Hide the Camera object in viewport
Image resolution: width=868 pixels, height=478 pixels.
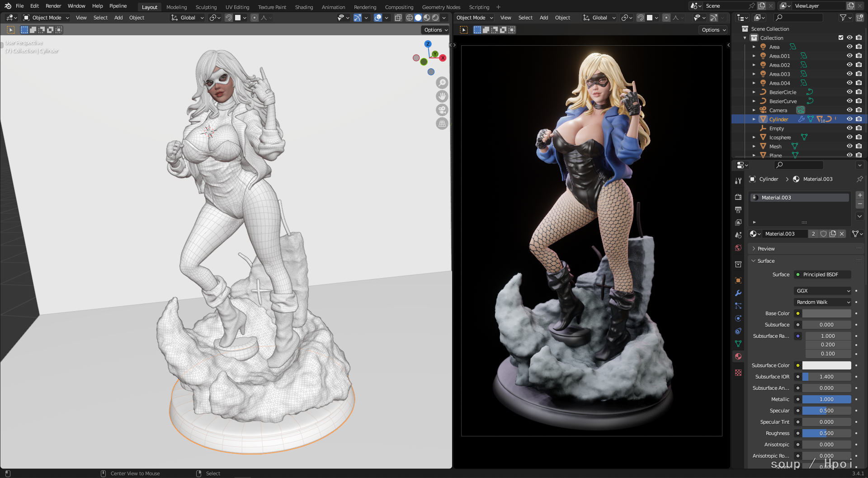pos(849,110)
